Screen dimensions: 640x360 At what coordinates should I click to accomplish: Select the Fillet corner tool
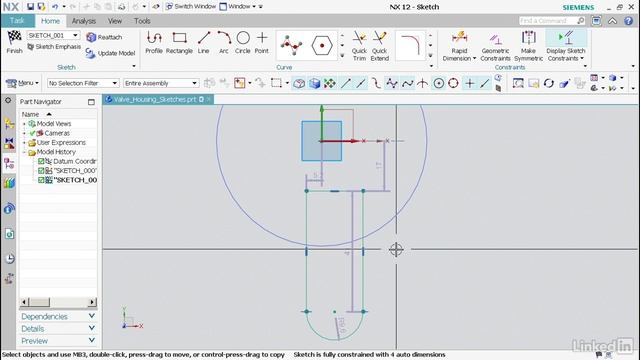point(410,45)
